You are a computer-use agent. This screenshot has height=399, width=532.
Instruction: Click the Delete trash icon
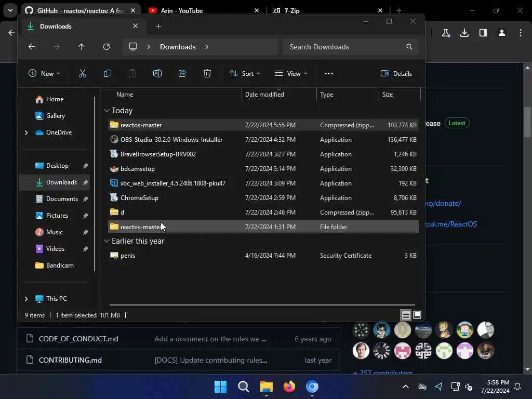point(207,73)
